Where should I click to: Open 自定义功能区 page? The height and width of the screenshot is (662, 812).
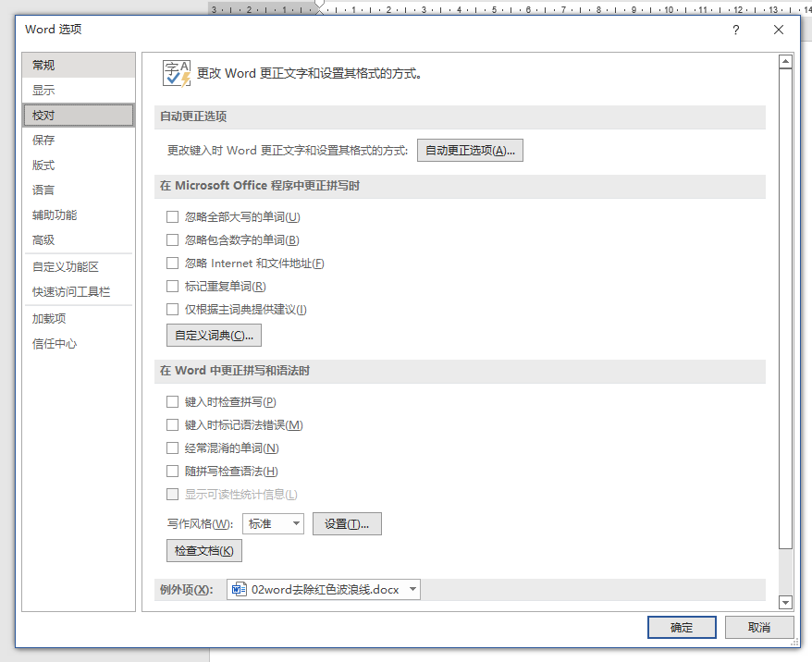coord(79,267)
